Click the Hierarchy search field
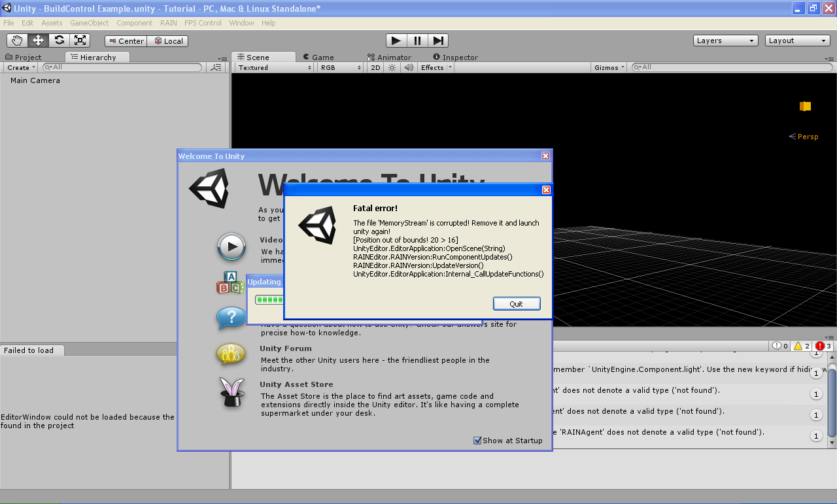Screen dimensions: 837x504 click(x=122, y=67)
